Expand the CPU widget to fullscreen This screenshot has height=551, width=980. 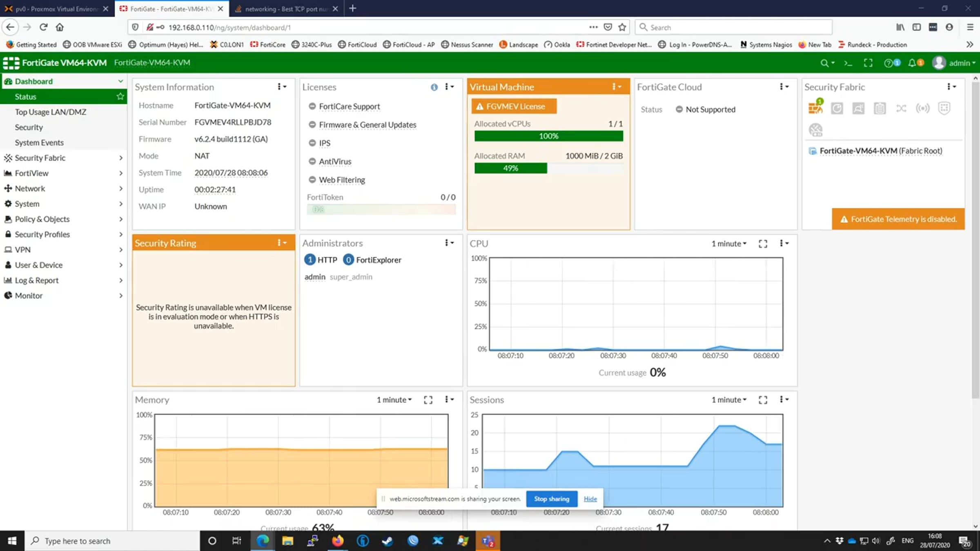(x=763, y=244)
